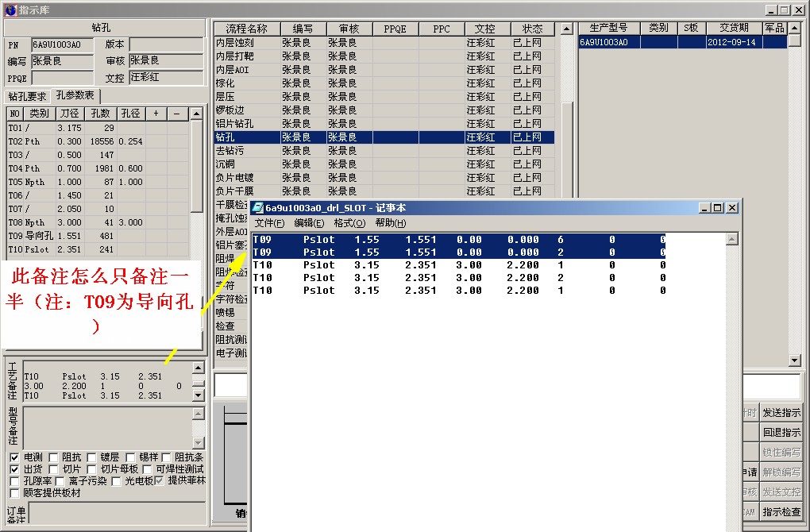Viewport: 810px width, 532px height.
Task: Uncheck the 出货 checkbox
Action: click(x=14, y=469)
